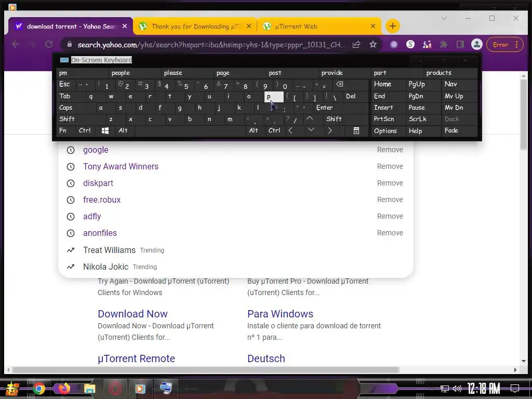Toggle the left Shift key
This screenshot has width=532, height=399.
(81, 119)
